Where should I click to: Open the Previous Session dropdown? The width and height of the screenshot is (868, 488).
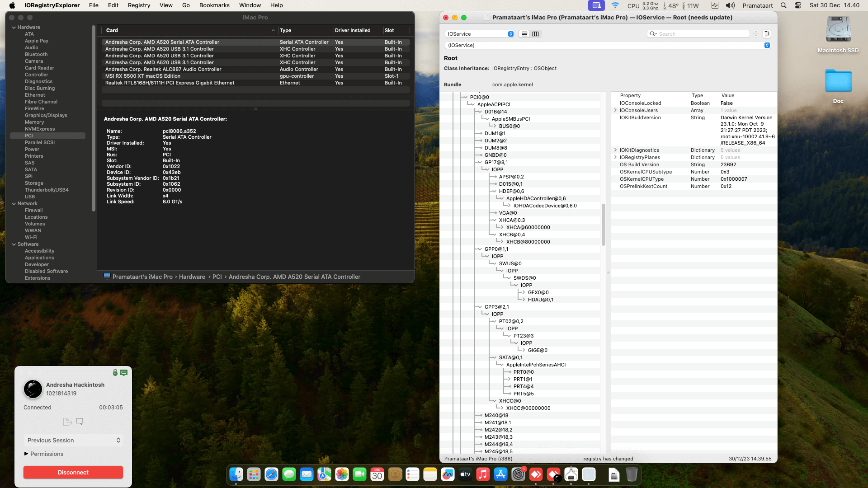[x=73, y=440]
